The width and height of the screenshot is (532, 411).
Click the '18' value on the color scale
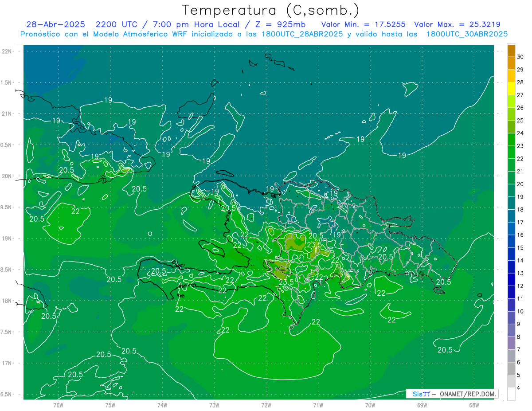(521, 209)
